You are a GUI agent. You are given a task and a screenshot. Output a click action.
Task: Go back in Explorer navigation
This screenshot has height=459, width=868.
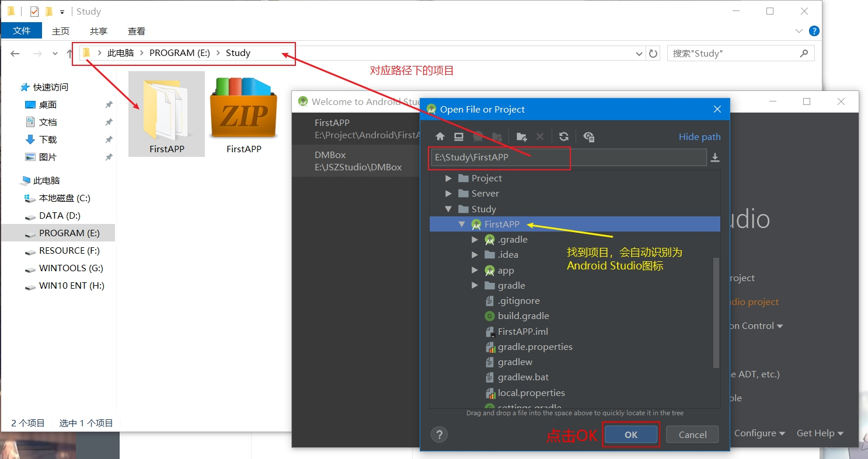tap(15, 53)
